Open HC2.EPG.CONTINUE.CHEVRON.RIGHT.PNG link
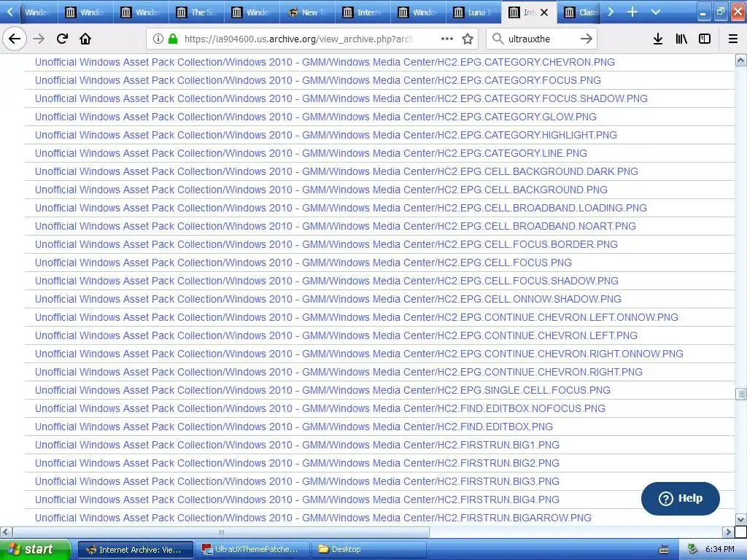The width and height of the screenshot is (747, 560). point(338,372)
